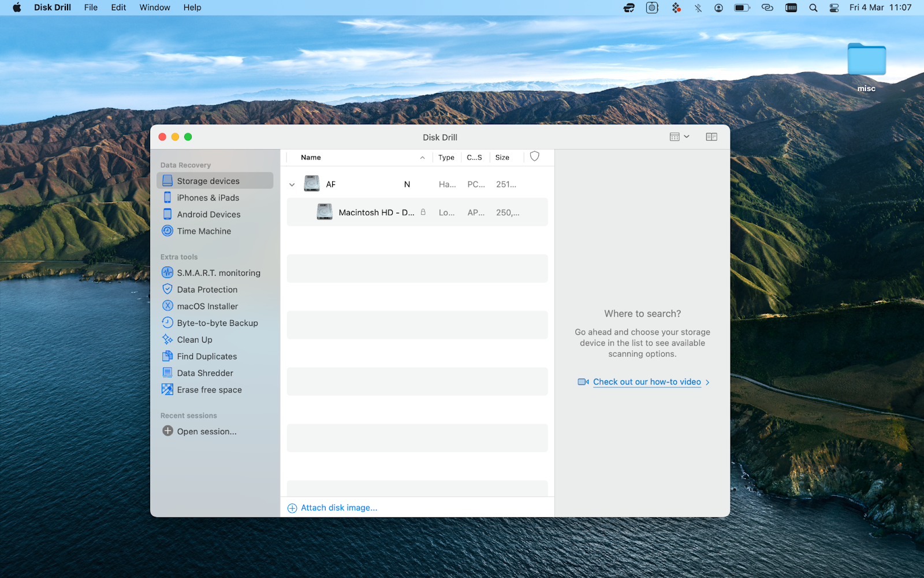This screenshot has width=924, height=578.
Task: Open the iPhones & iPads section
Action: tap(208, 197)
